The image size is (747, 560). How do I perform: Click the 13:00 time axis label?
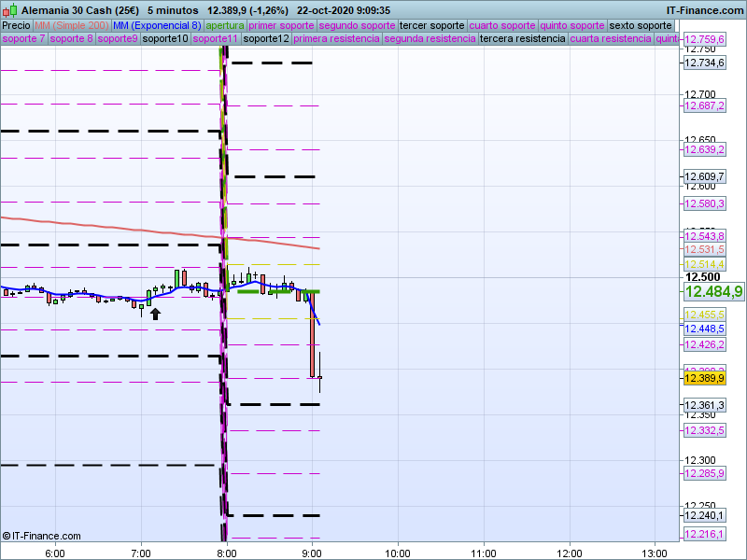[x=655, y=553]
